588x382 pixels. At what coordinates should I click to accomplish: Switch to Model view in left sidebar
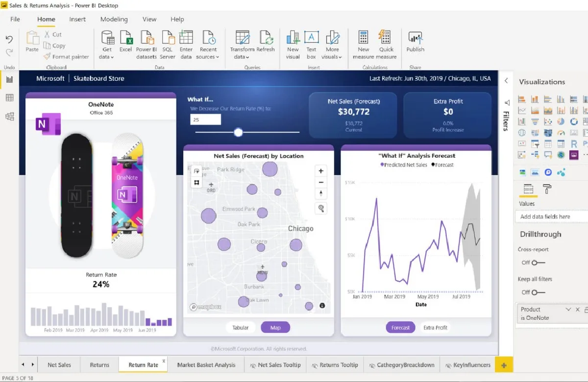[9, 116]
